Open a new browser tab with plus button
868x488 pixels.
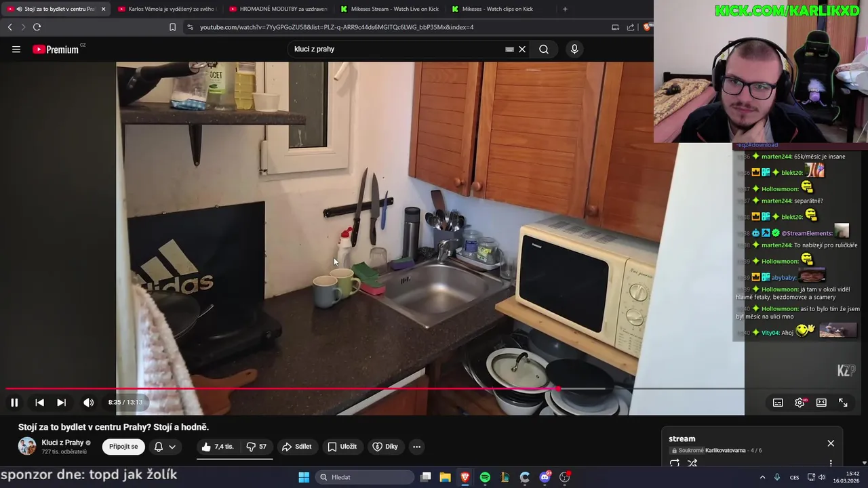pyautogui.click(x=565, y=9)
